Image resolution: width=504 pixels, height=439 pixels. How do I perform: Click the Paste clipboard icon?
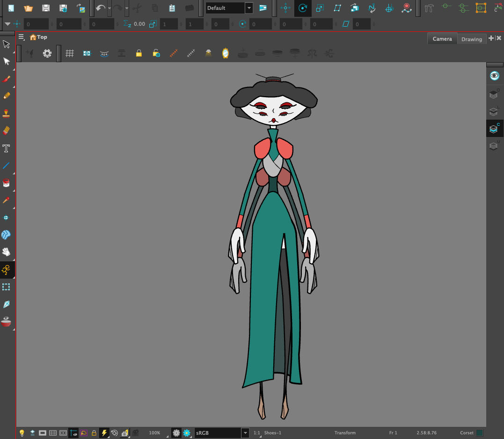(172, 7)
